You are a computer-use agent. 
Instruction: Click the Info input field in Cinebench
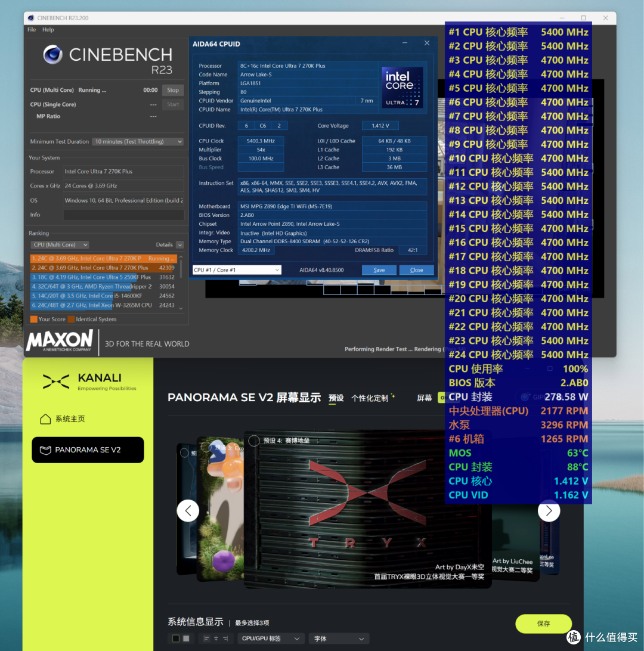click(x=123, y=215)
